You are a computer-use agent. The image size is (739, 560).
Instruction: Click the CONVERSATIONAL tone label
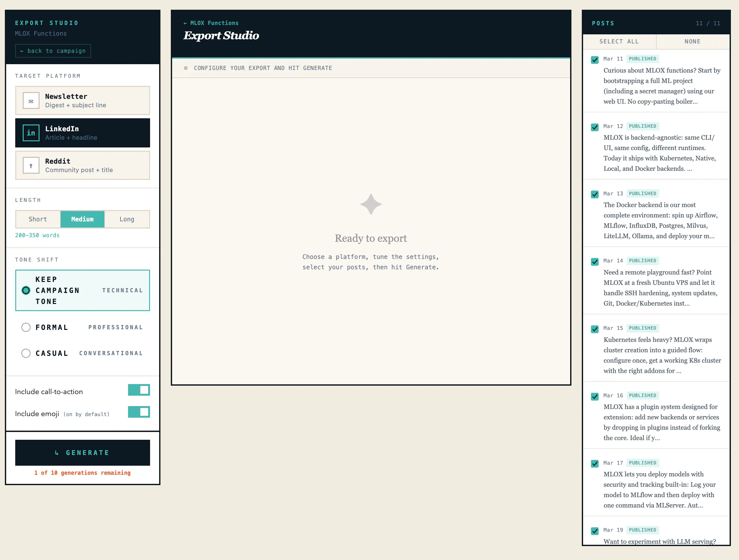pos(111,353)
